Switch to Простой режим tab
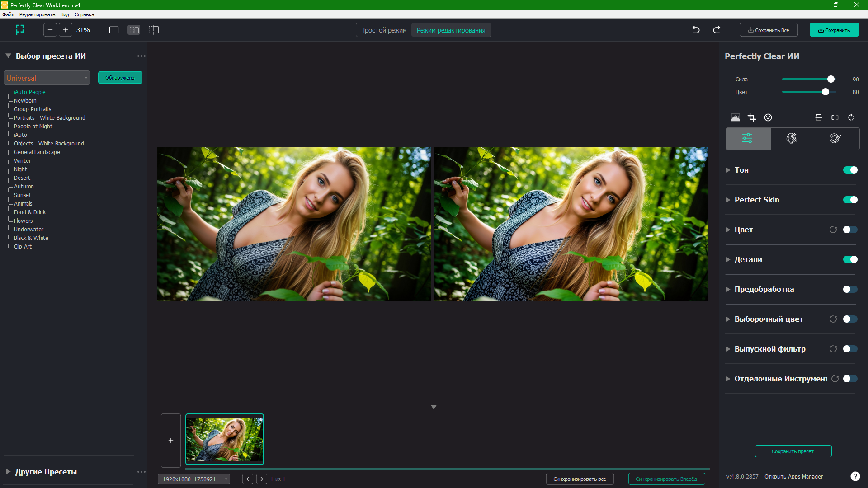This screenshot has width=868, height=488. pos(383,30)
